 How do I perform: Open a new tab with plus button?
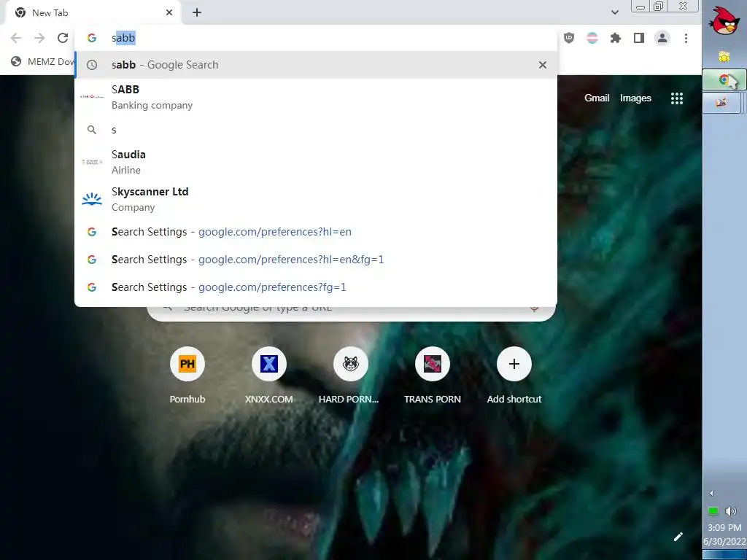point(197,13)
